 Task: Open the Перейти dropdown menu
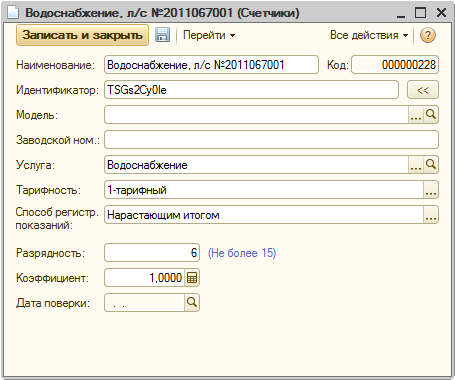pyautogui.click(x=209, y=35)
